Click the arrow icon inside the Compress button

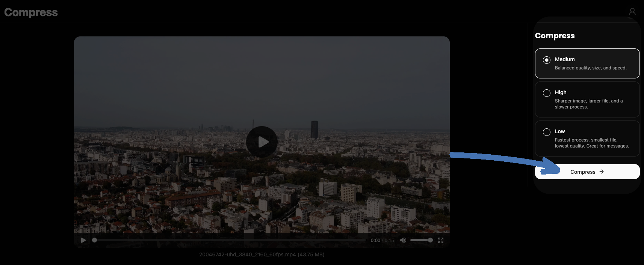602,172
